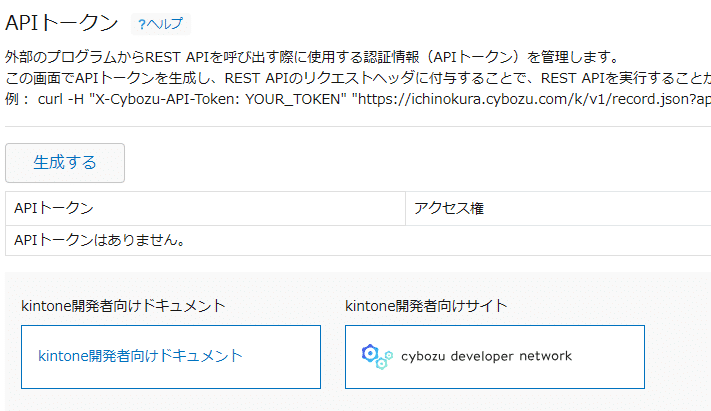Select the アクセス権 column header
Screen dimensions: 711x411
coord(558,208)
